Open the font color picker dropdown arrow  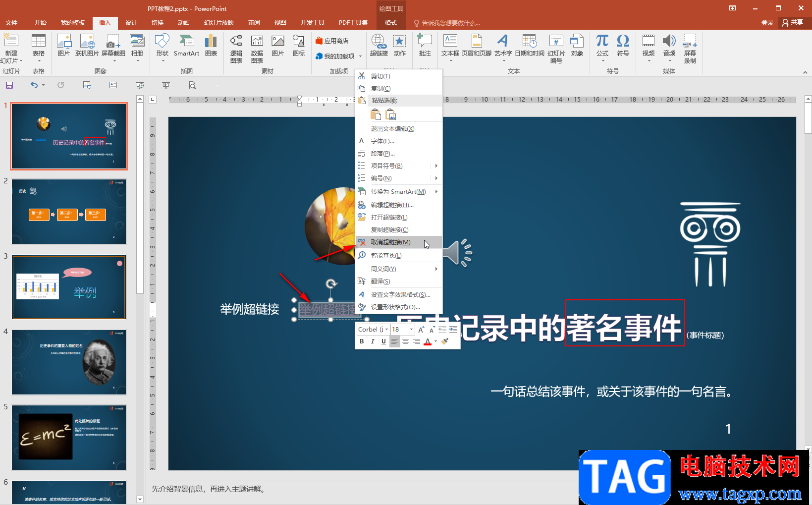435,341
